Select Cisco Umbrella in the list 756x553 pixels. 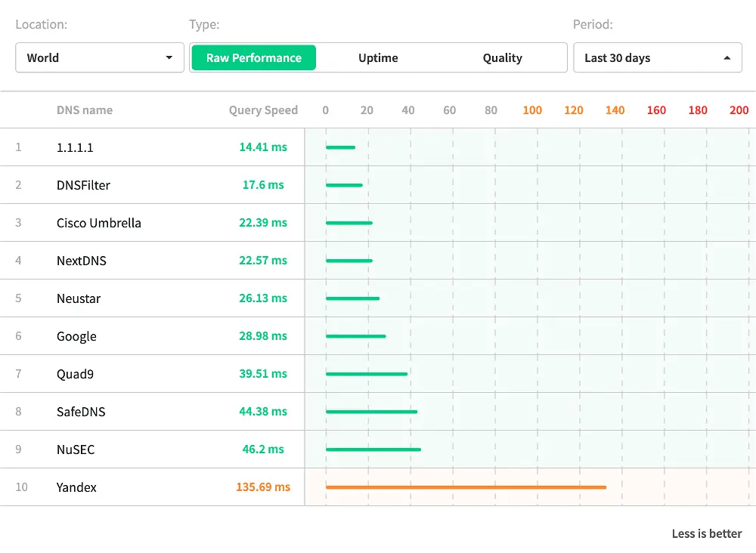coord(99,223)
